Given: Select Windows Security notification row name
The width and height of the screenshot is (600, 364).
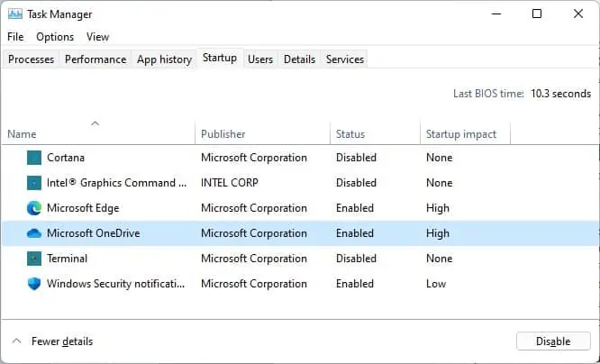Looking at the screenshot, I should pos(115,284).
